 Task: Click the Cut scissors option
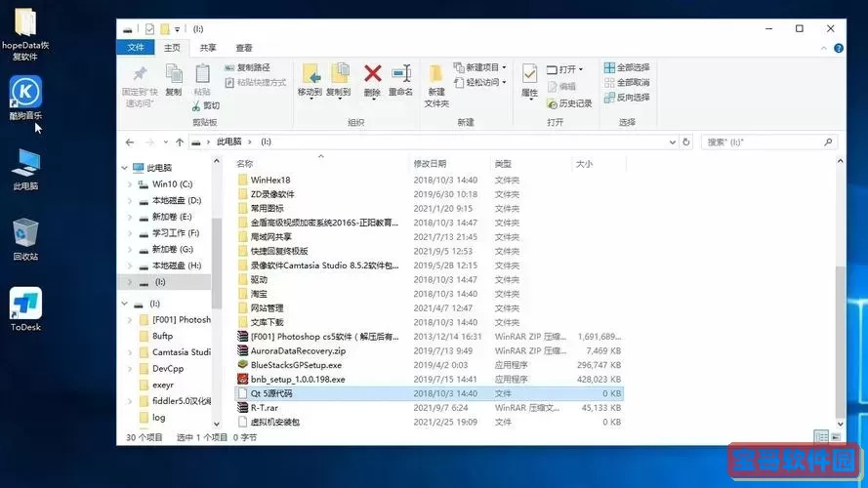[x=205, y=105]
